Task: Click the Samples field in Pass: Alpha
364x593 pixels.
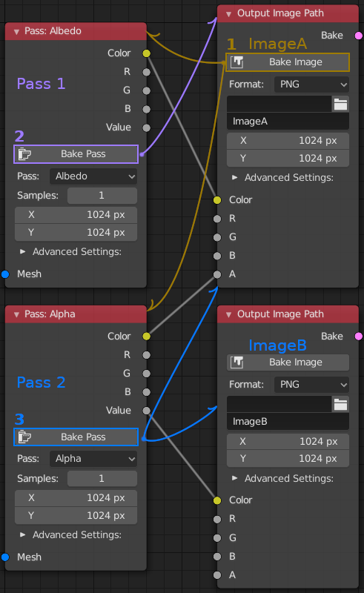Action: pos(102,478)
